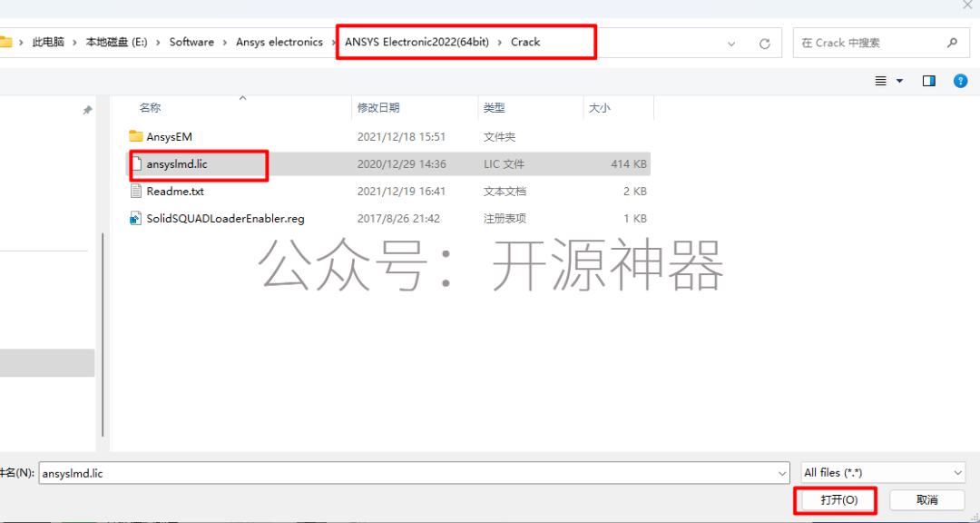Open the file name combo box dropdown

point(782,474)
